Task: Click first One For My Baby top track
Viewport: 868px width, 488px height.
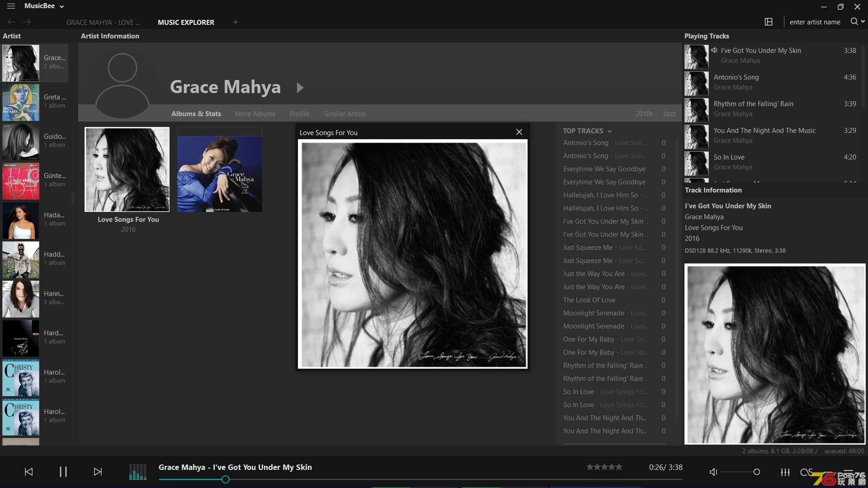Action: click(x=614, y=339)
